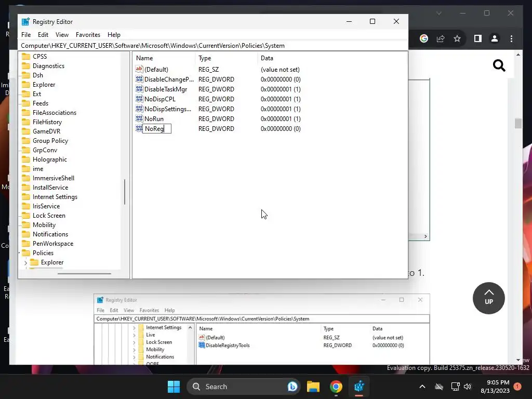
Task: Click the registry path address bar
Action: (x=213, y=46)
